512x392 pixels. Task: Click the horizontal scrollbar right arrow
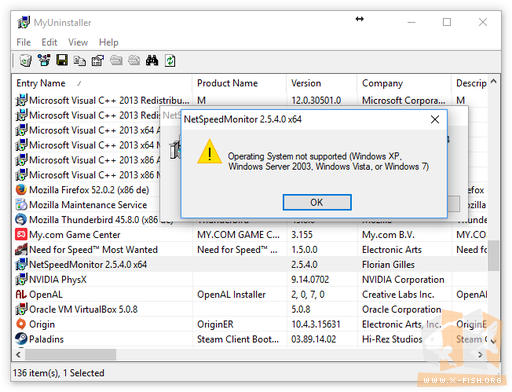tap(480, 355)
